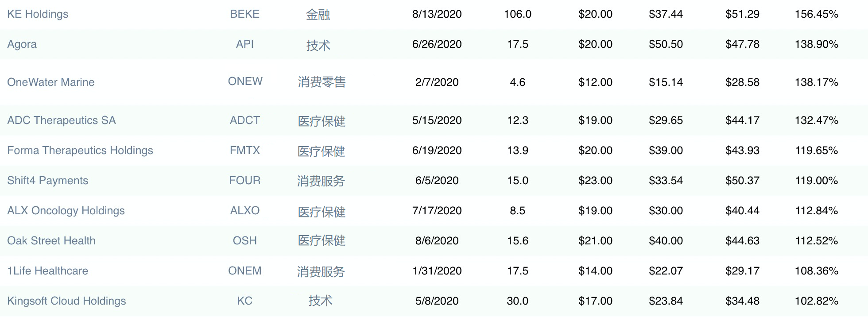
Task: Click the $40.44 price for ALX Oncology
Action: [743, 211]
